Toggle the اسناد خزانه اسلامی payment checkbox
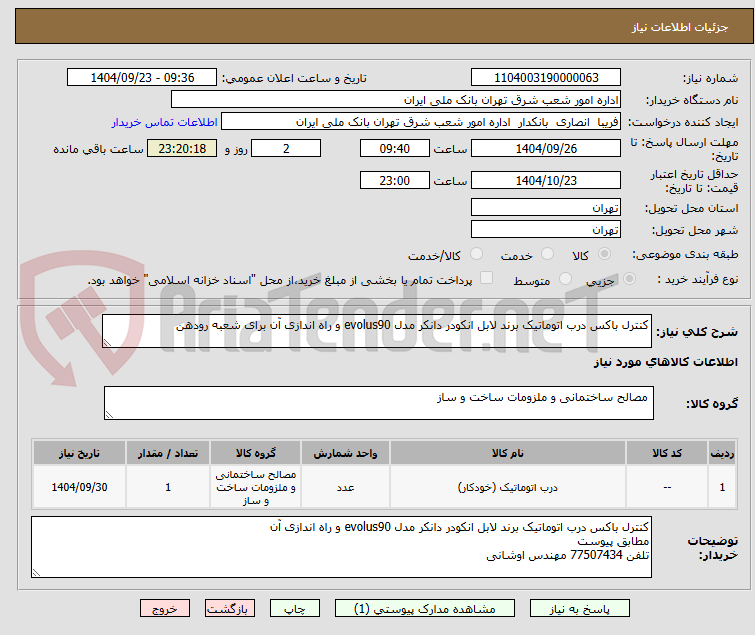 (487, 278)
